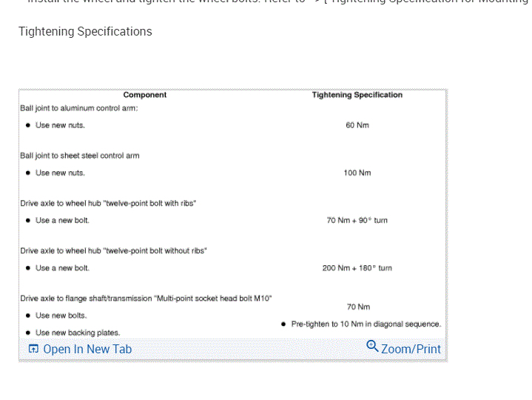Viewport: 532px width, 400px height.
Task: Open the table via Open In New Tab link
Action: click(x=87, y=349)
